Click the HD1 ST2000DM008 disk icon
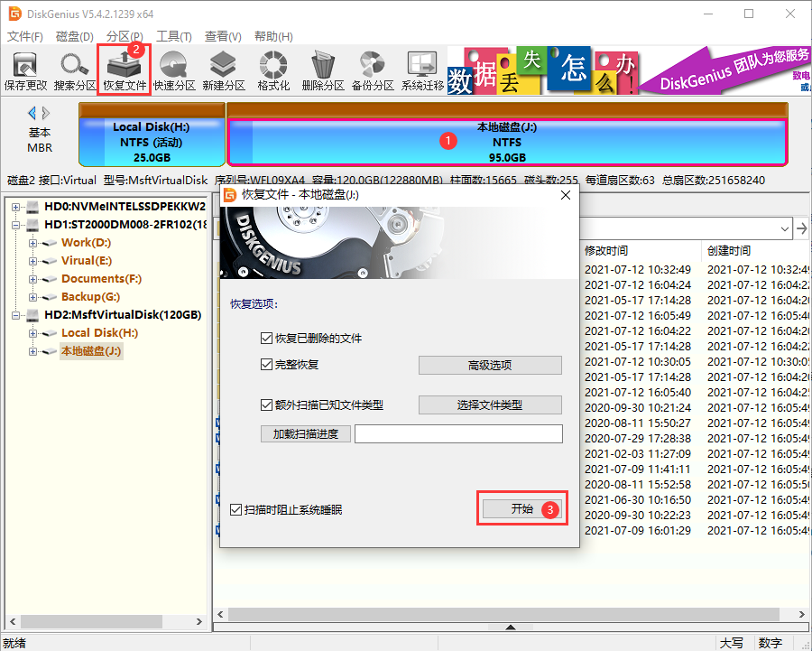812x651 pixels. tap(32, 225)
